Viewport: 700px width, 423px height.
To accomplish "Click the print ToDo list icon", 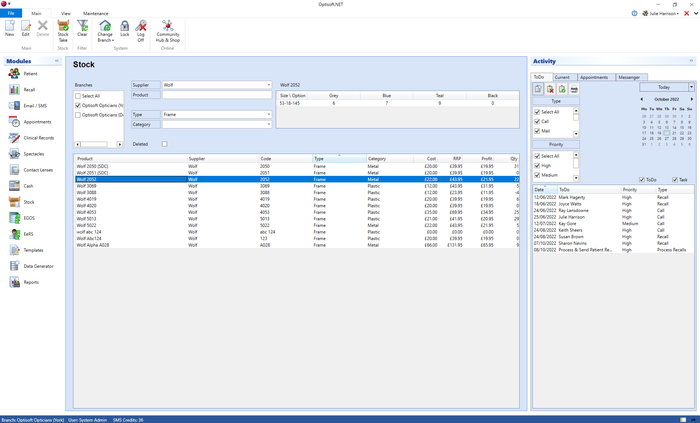I will coord(574,89).
